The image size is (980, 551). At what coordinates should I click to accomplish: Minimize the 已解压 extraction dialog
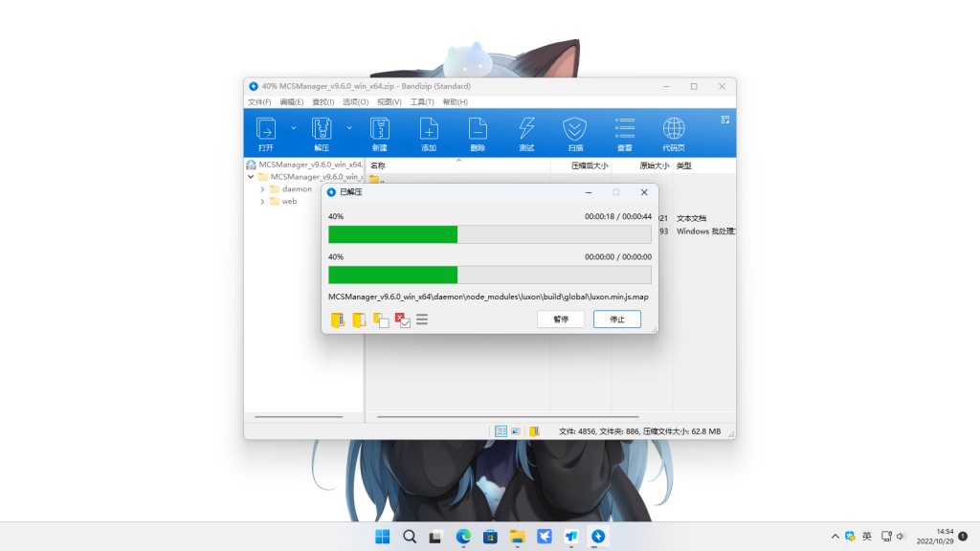click(x=589, y=192)
